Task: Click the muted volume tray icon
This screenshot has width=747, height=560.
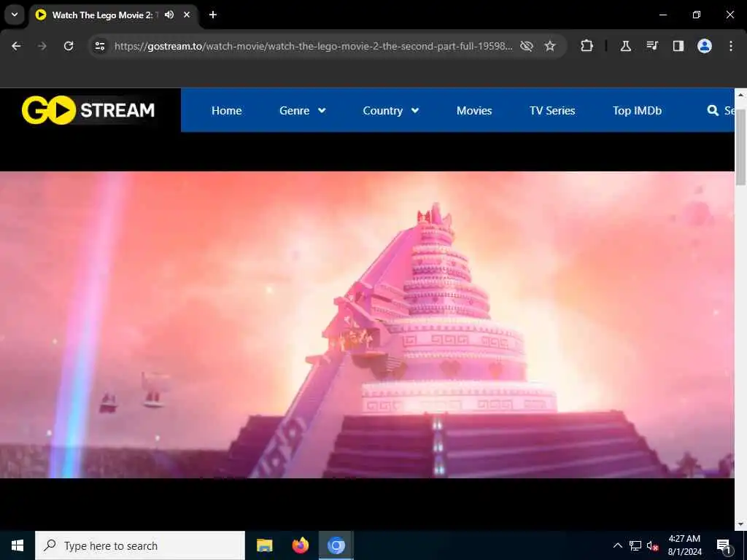Action: coord(652,546)
